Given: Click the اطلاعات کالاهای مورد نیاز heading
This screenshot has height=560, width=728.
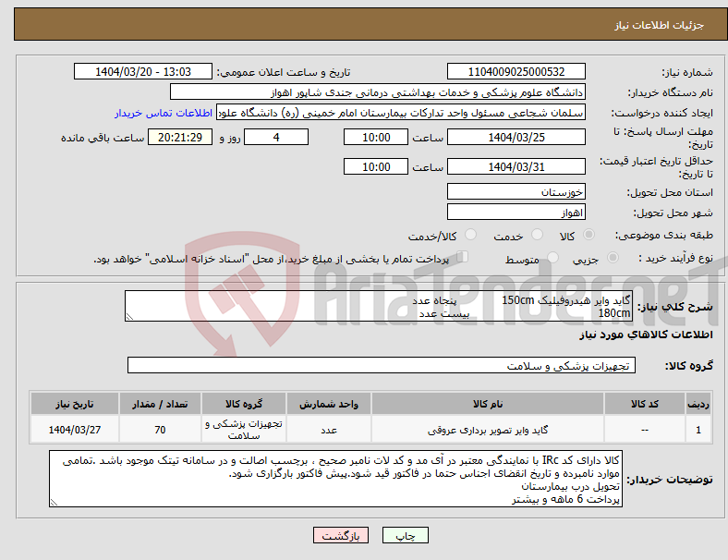Looking at the screenshot, I should click(x=646, y=335).
